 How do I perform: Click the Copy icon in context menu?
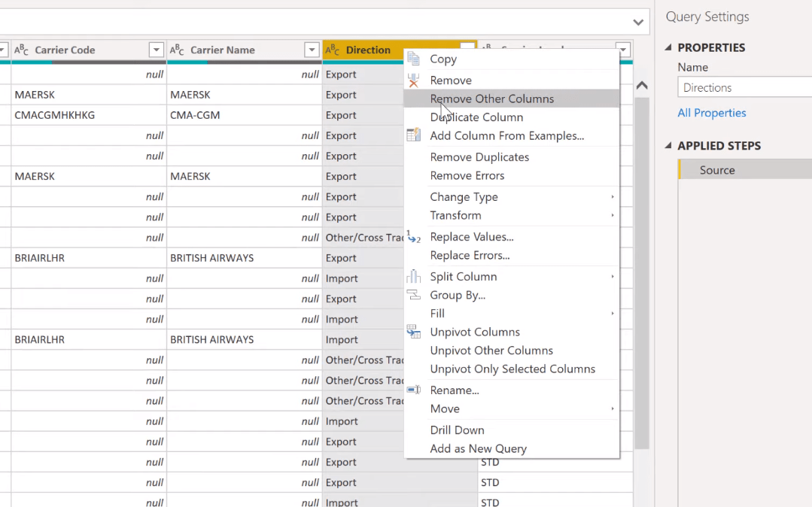413,59
